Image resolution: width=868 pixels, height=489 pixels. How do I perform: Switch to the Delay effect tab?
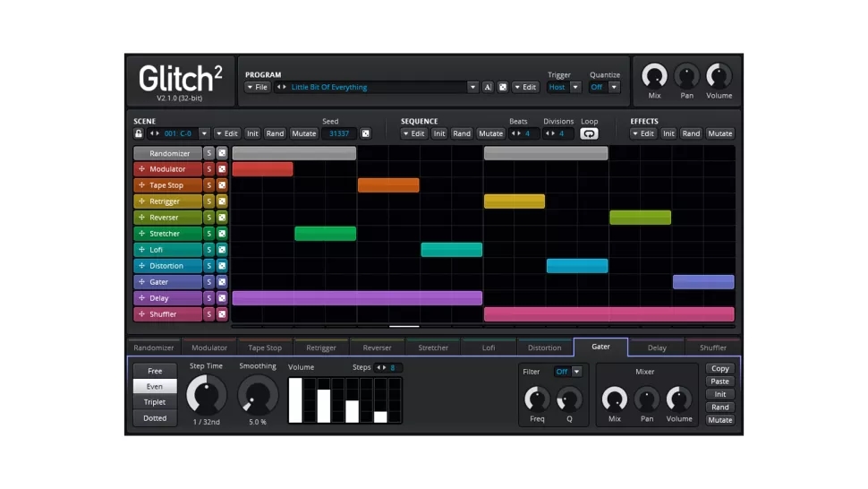[657, 347]
